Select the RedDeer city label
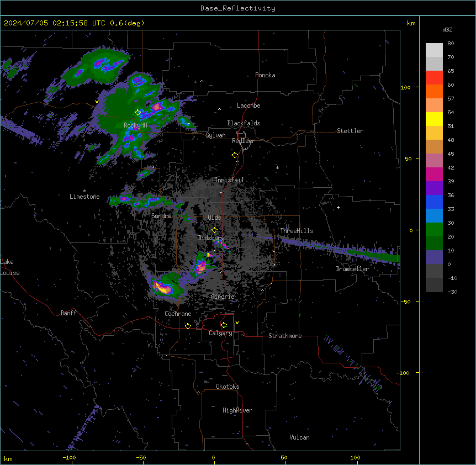Viewport: 476px width, 465px height. pos(243,141)
